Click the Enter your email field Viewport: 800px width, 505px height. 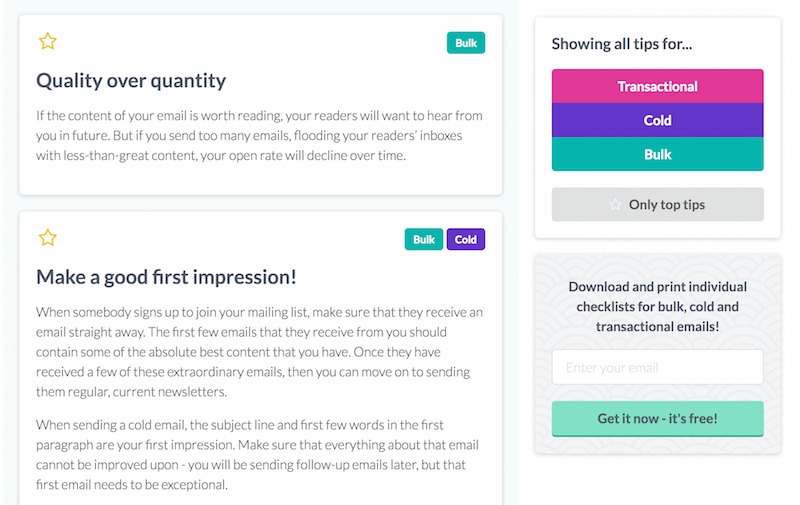tap(657, 367)
